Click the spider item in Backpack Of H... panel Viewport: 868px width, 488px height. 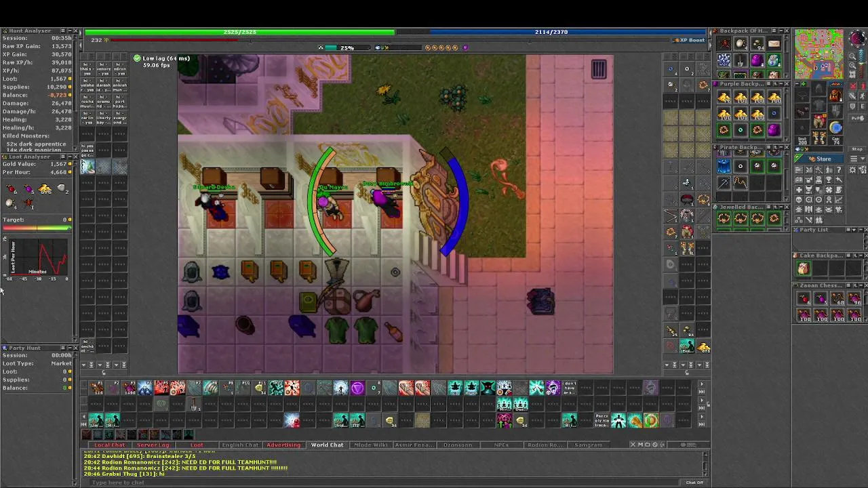(x=724, y=44)
